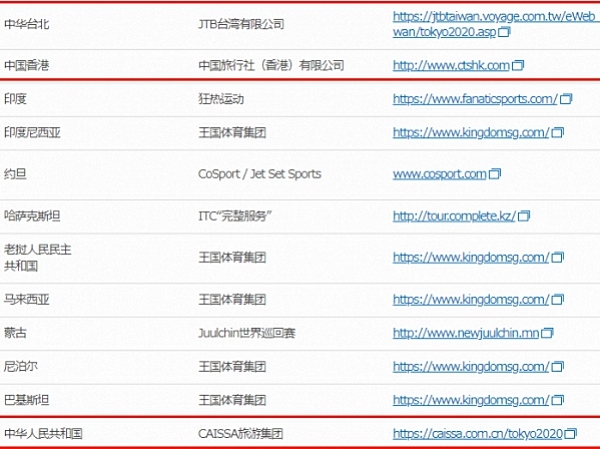Select the 狂热运动 cell
Screen dimensions: 600x449
tap(221, 99)
